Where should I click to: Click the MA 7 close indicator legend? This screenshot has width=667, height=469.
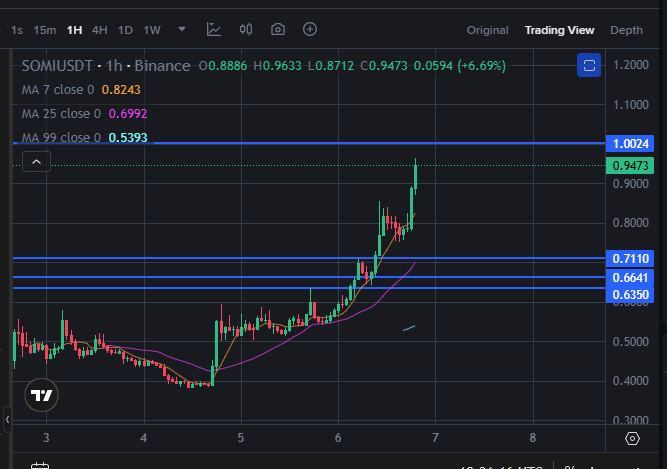point(58,90)
